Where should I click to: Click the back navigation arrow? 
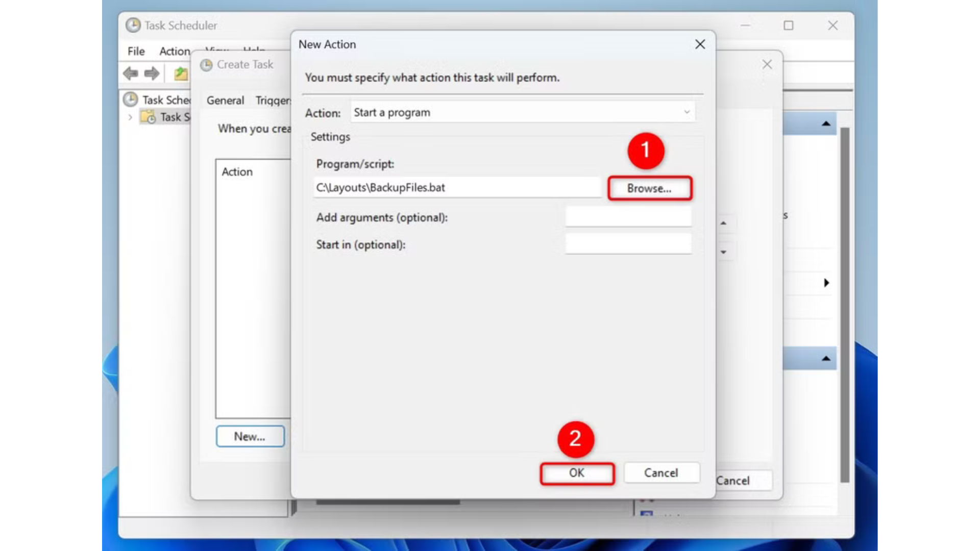131,73
